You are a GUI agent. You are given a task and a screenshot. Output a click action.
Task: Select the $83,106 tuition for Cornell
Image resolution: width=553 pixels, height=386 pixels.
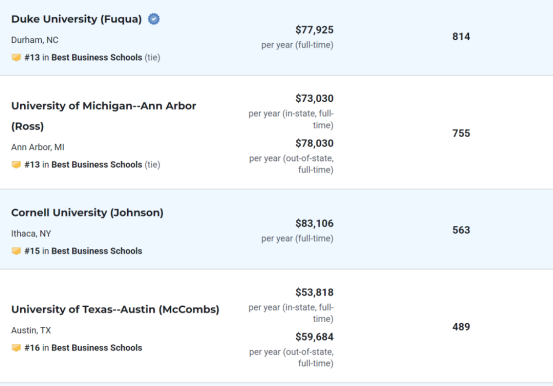(315, 224)
